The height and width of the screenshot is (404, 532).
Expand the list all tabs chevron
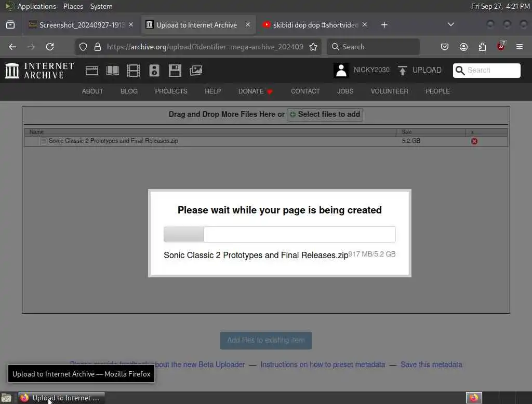click(x=451, y=24)
